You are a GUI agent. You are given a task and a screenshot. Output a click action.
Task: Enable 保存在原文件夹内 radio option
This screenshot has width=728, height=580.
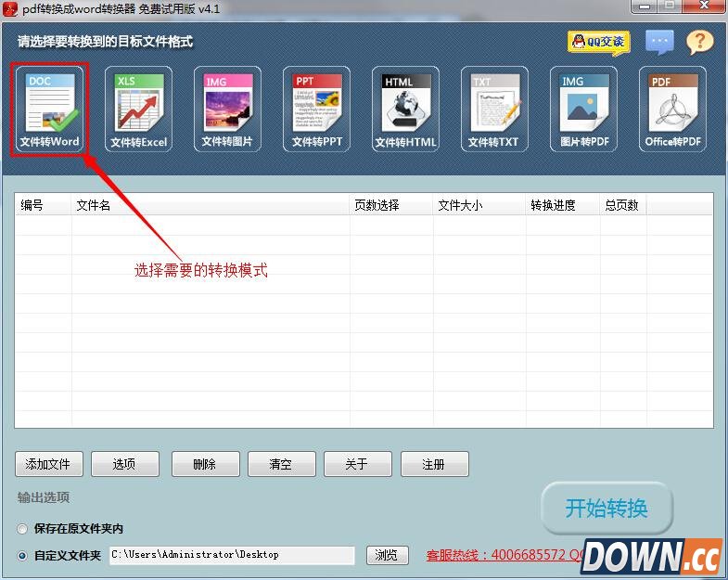(22, 529)
